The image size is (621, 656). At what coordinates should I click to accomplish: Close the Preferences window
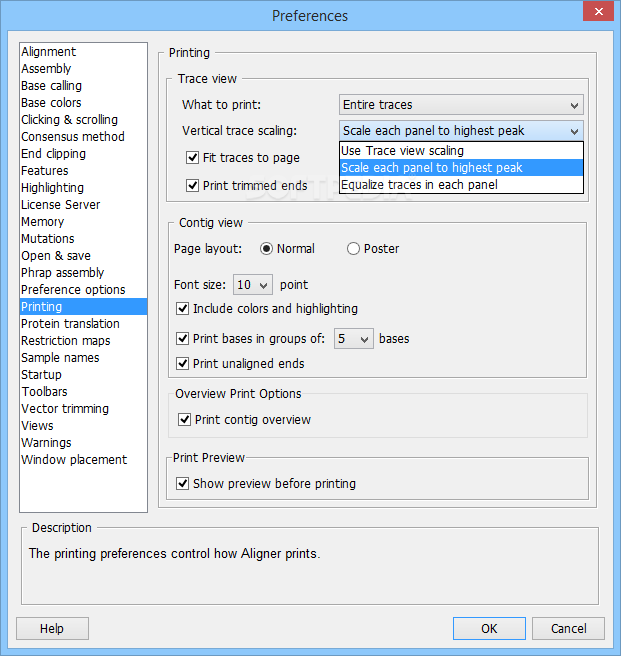tap(599, 11)
